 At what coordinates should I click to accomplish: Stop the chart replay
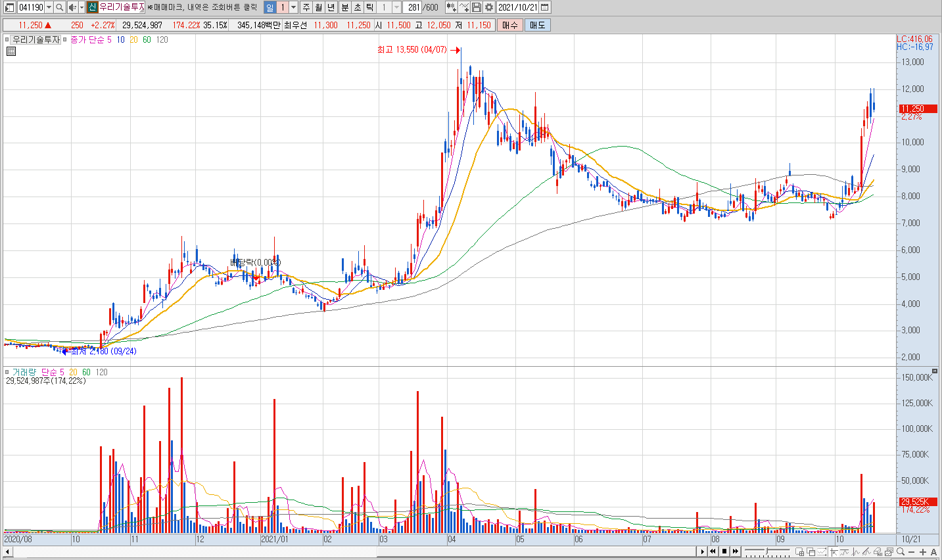[x=724, y=551]
